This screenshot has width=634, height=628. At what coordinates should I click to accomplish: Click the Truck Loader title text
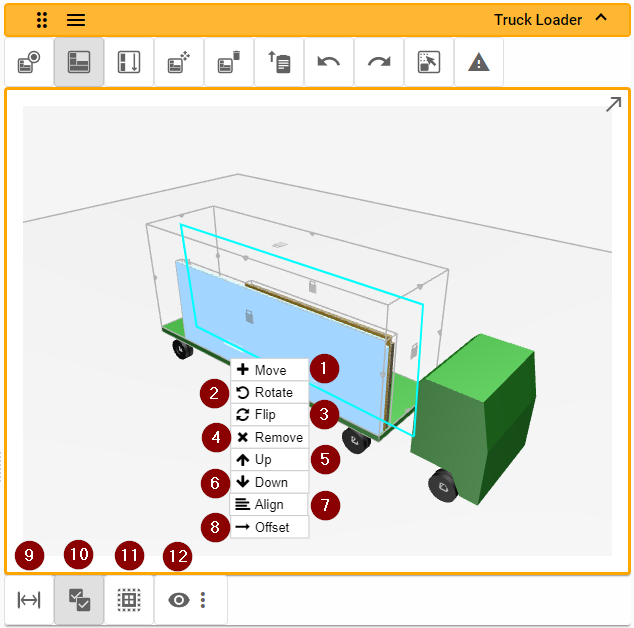click(x=538, y=19)
